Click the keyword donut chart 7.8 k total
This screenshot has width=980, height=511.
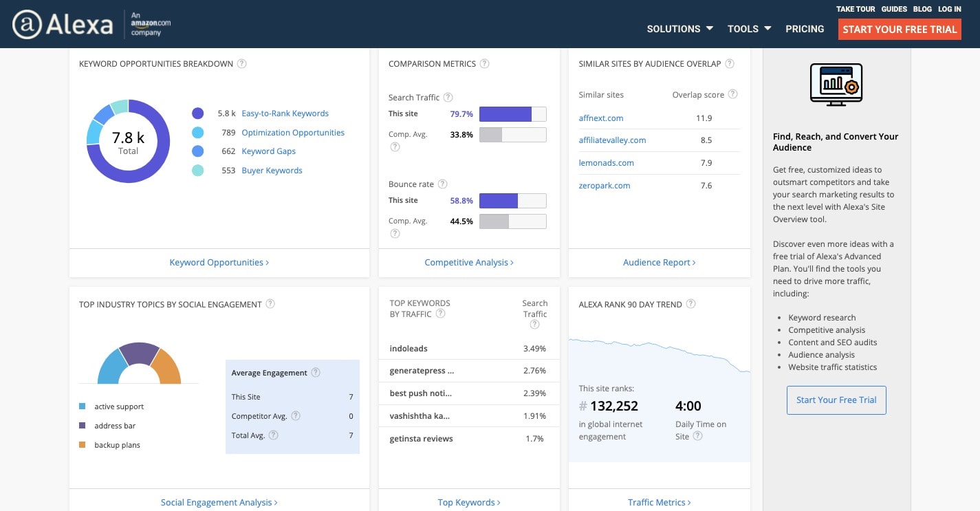[x=128, y=141]
